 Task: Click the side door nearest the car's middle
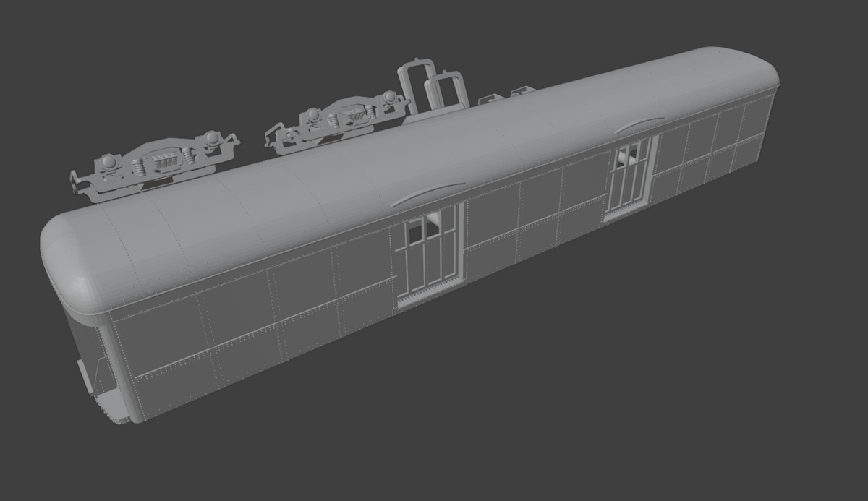428,254
